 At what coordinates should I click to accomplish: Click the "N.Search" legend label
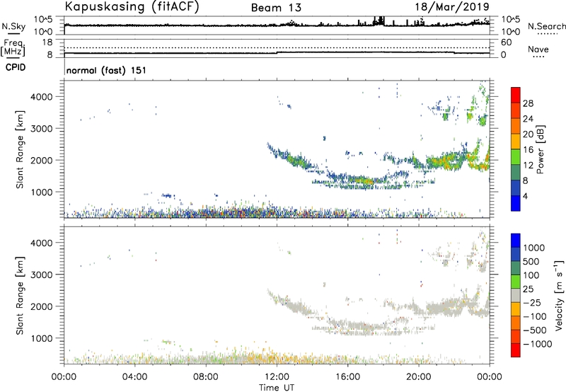tap(547, 26)
